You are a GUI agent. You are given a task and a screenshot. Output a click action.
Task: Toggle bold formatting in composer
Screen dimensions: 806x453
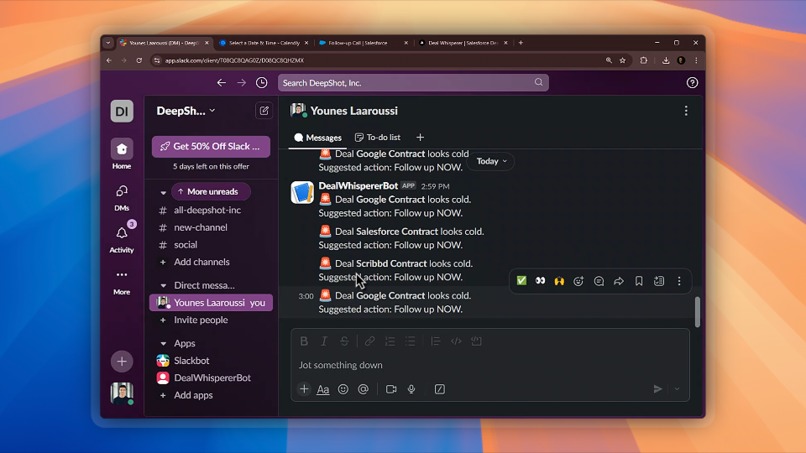pos(304,341)
